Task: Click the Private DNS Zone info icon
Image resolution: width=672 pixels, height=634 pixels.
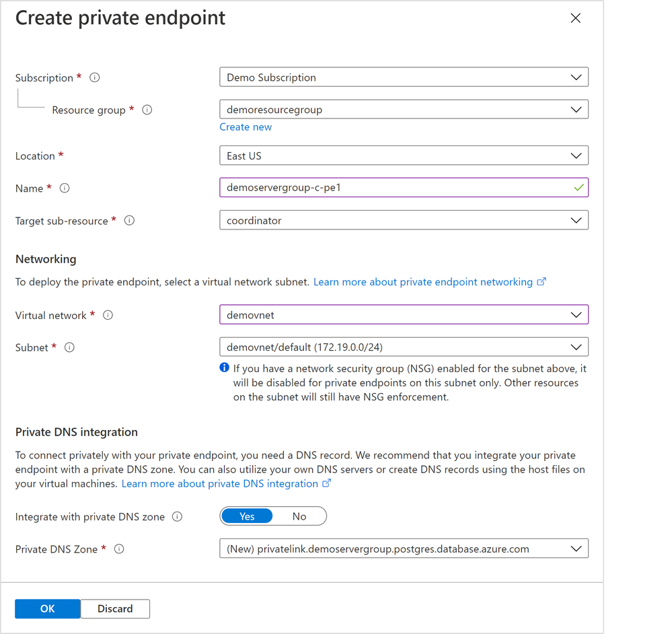Action: (x=119, y=549)
